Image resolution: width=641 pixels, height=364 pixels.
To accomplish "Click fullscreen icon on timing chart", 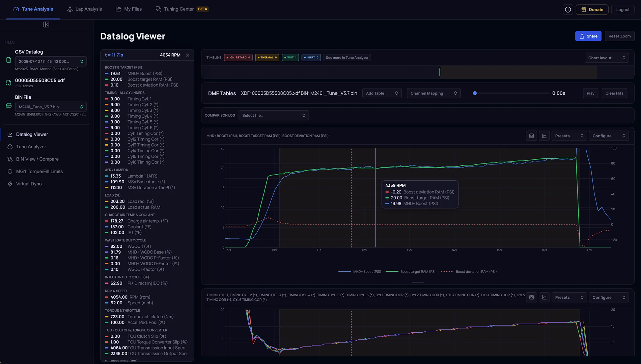I will point(531,297).
